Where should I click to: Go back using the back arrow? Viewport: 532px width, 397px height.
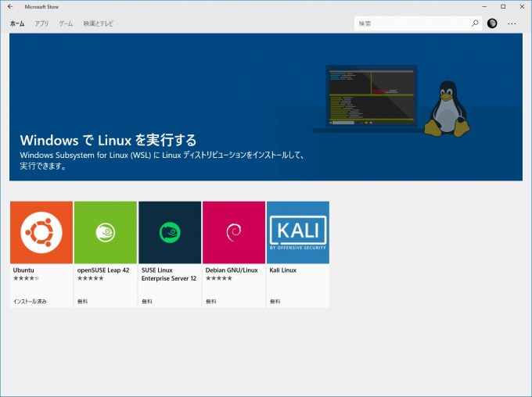coord(10,6)
